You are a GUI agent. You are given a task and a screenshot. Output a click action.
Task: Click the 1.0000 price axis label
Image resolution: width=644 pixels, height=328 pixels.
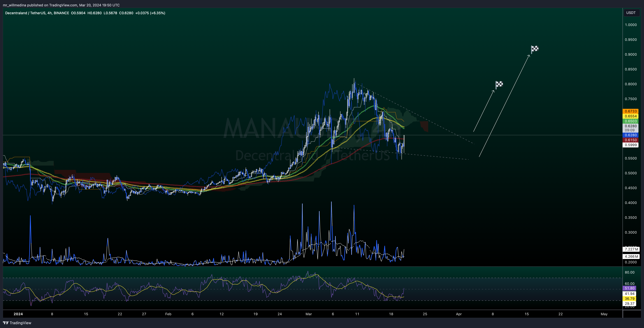(x=631, y=25)
